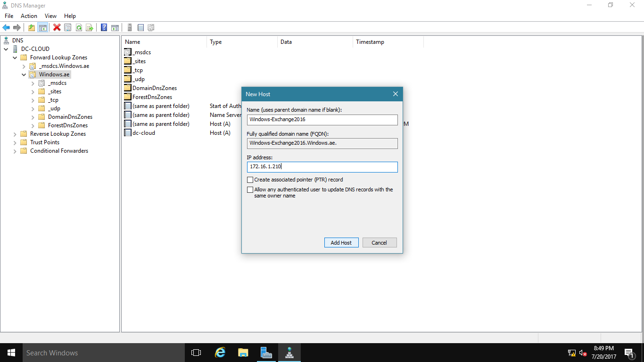Viewport: 644px width, 362px height.
Task: Expand Reverse Lookup Zones node
Action: (15, 134)
